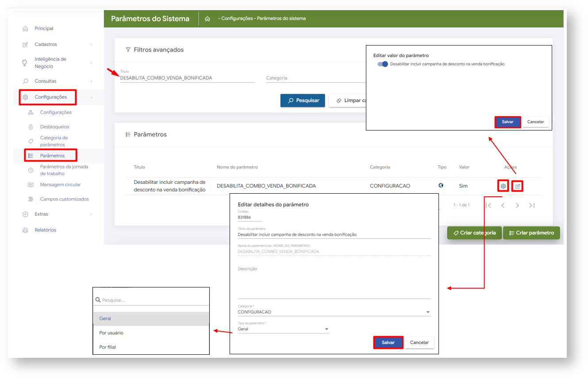
Task: Click the Criar parâmetro button
Action: click(x=531, y=233)
